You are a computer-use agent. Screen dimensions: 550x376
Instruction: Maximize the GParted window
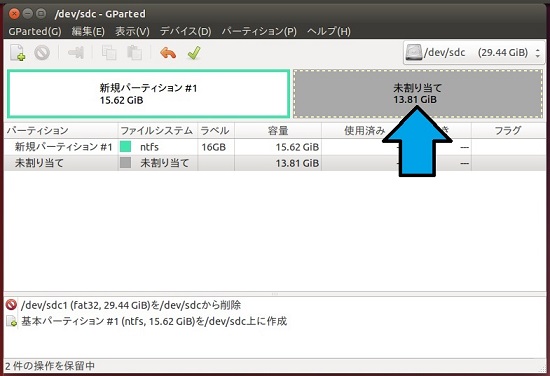point(41,14)
